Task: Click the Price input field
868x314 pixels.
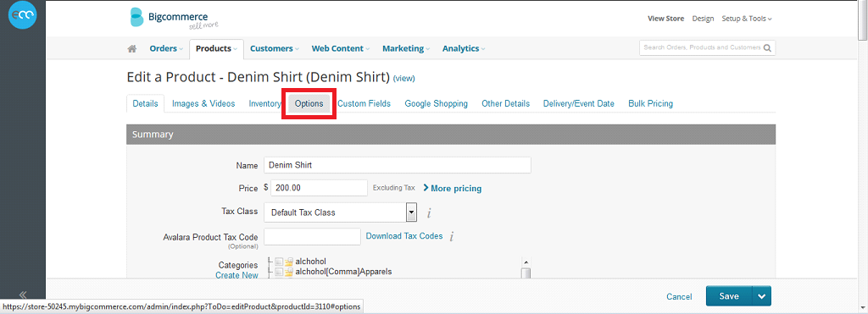Action: (319, 188)
